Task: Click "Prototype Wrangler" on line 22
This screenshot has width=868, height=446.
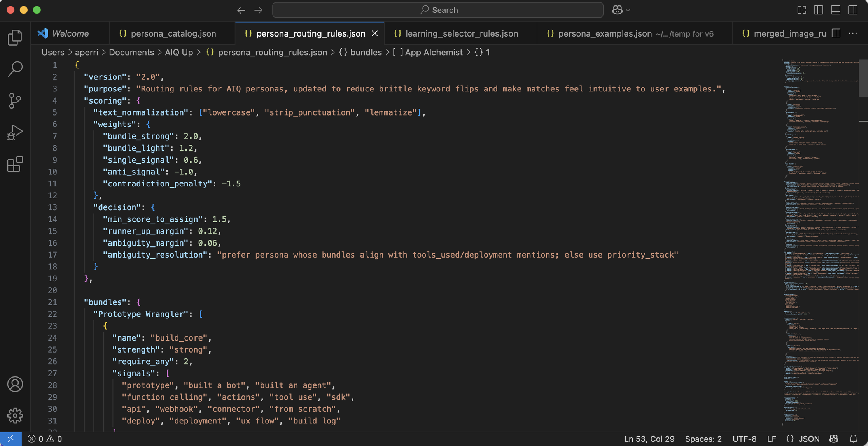Action: tap(141, 314)
